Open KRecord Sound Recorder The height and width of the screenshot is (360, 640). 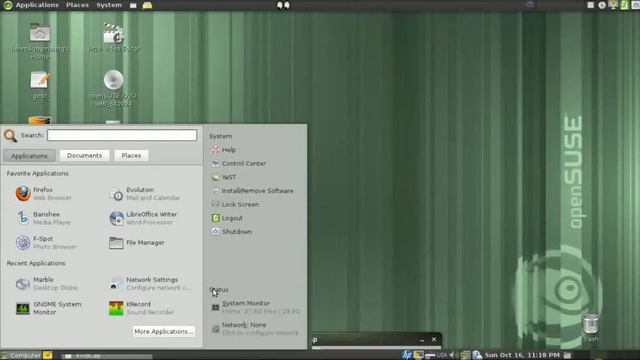click(141, 308)
